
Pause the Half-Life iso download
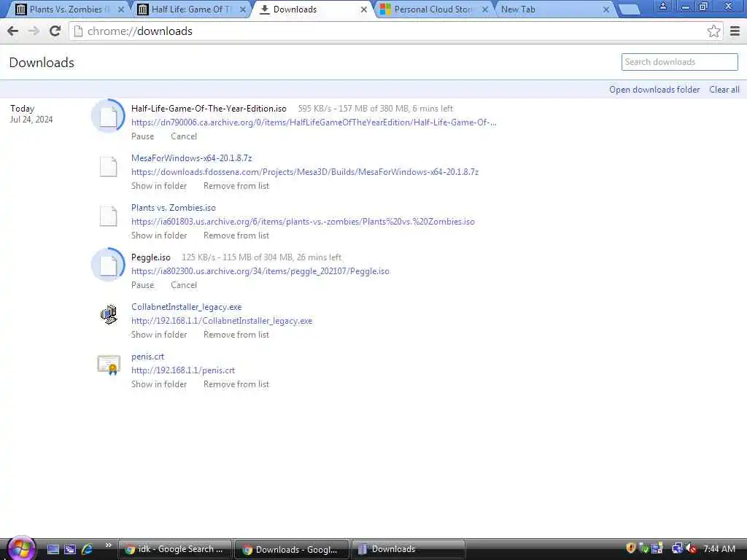pos(142,136)
